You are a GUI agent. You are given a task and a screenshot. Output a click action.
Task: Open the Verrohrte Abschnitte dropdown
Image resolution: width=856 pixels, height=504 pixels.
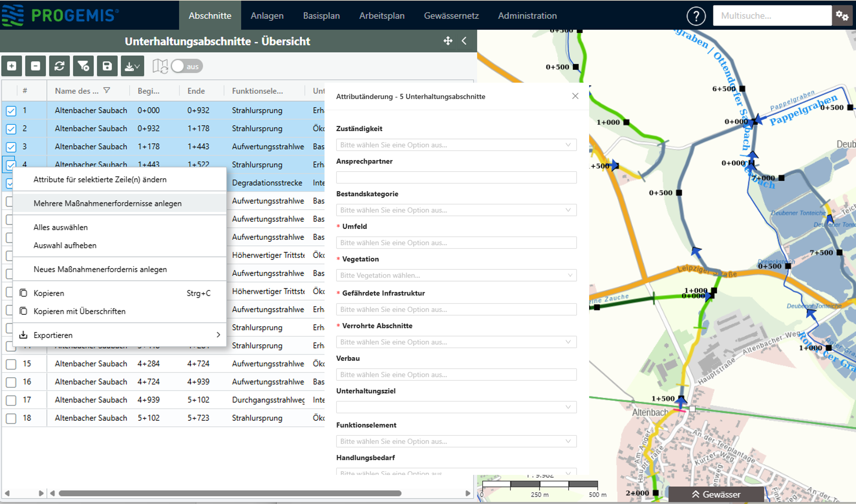456,342
